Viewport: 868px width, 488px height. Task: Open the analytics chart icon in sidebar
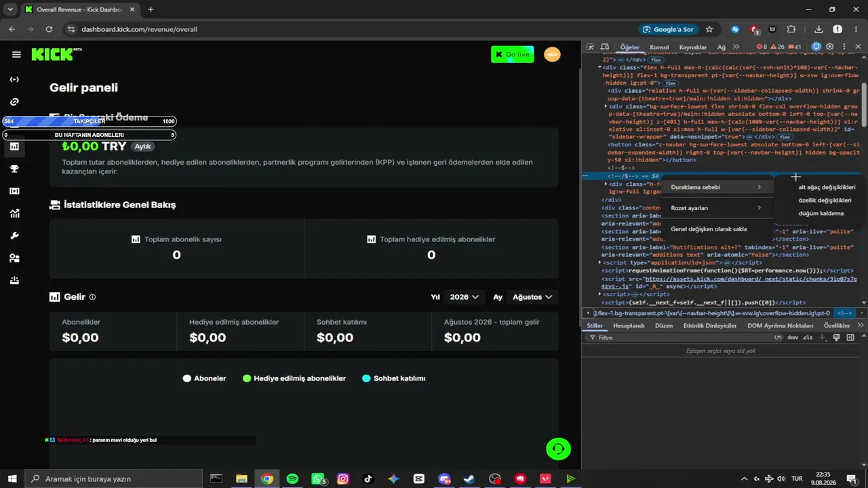(x=14, y=213)
